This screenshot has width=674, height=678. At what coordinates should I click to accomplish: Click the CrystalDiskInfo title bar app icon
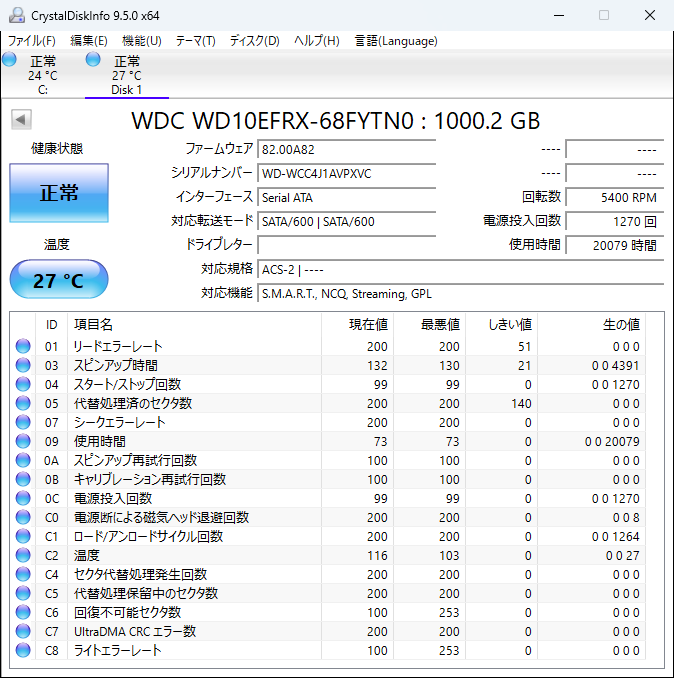tap(14, 15)
